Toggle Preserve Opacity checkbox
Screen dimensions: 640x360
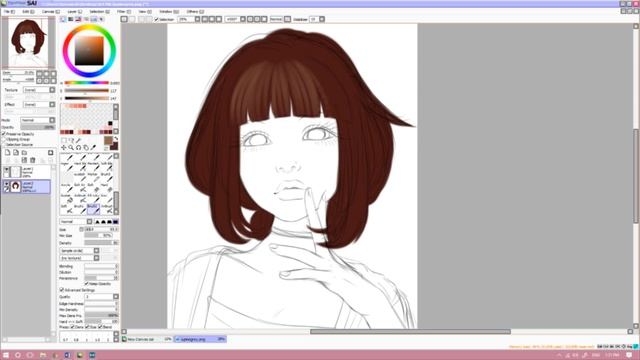4,134
